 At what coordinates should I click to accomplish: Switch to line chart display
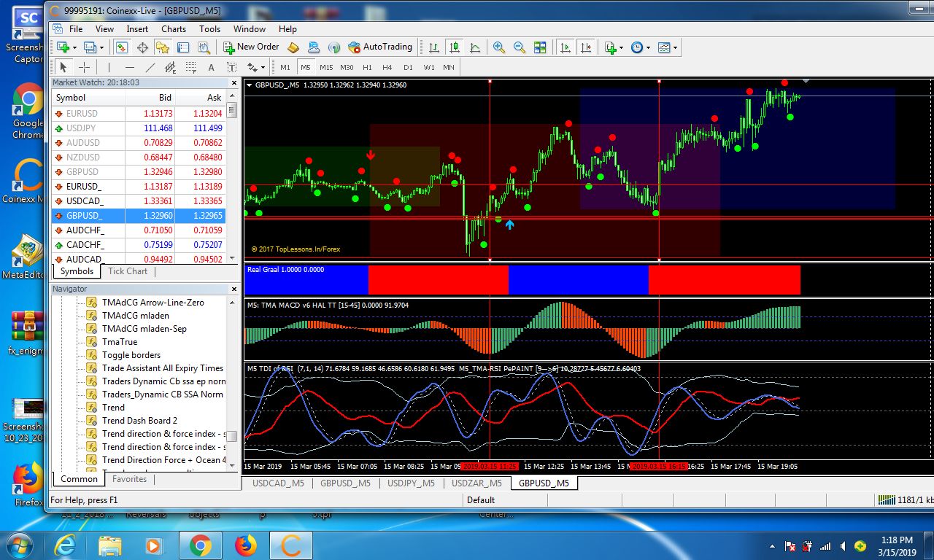coord(475,47)
